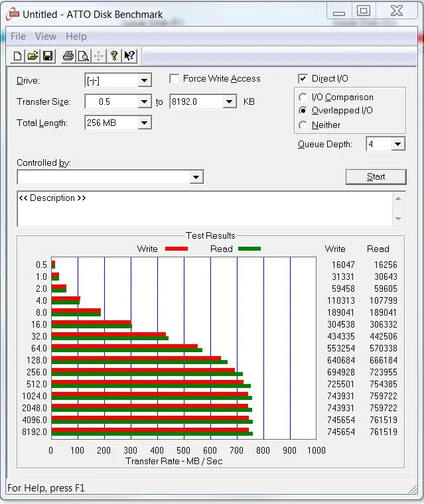Click the 128.0 transfer size row label
This screenshot has height=504, width=424.
[x=36, y=360]
